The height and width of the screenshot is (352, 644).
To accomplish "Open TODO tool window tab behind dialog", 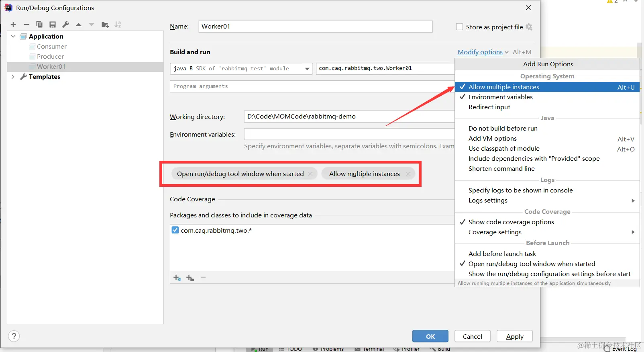I will (291, 349).
